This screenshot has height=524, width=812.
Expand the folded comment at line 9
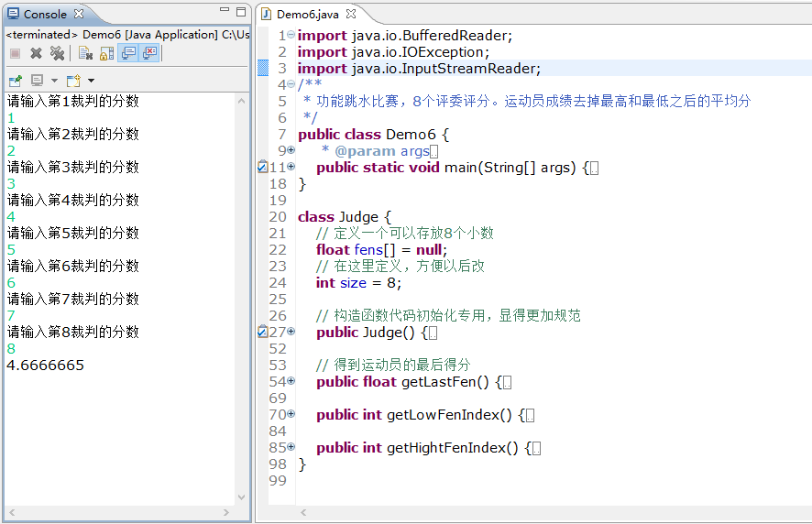click(x=291, y=150)
